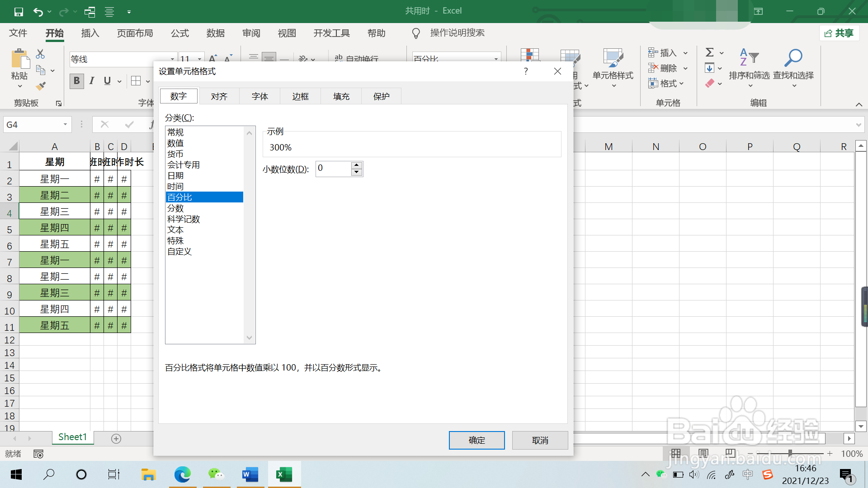Screen dimensions: 868x488
Task: Click the Format Painter brush icon
Action: point(41,86)
